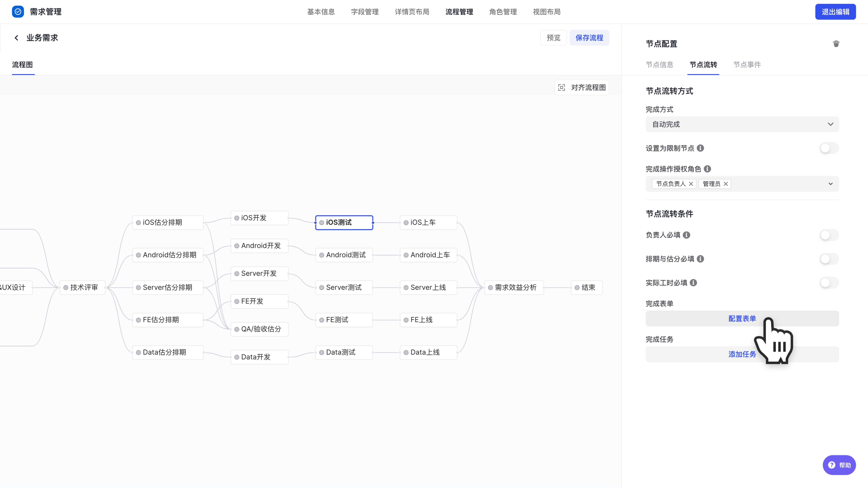This screenshot has width=868, height=488.
Task: Remove the 管理员 role tag
Action: pos(725,184)
